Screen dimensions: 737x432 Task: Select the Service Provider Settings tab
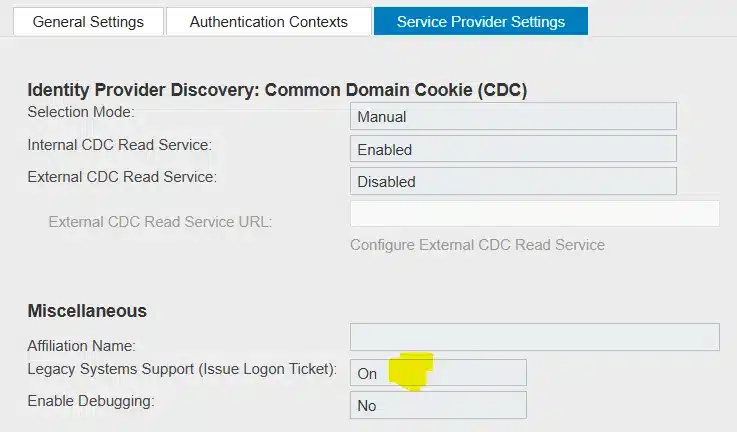point(480,21)
